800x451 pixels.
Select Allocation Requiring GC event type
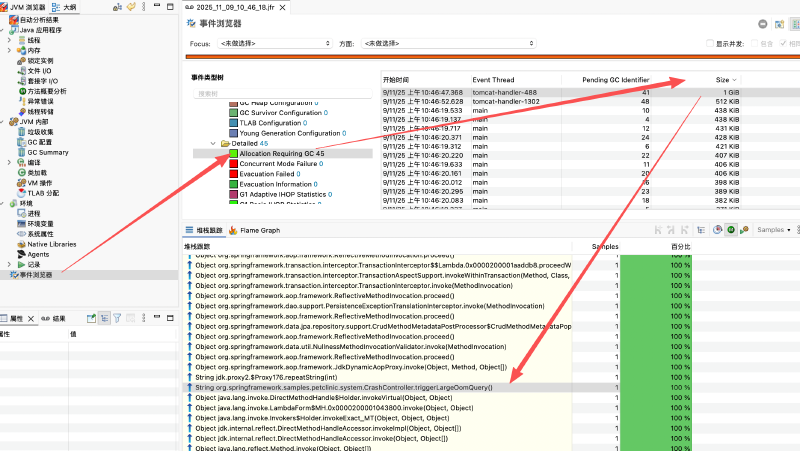(x=281, y=154)
